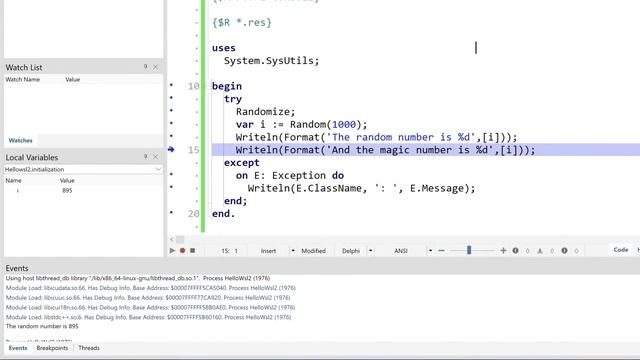The height and width of the screenshot is (360, 640).
Task: Click the editor horizontal scrollbar thumb
Action: 180,240
